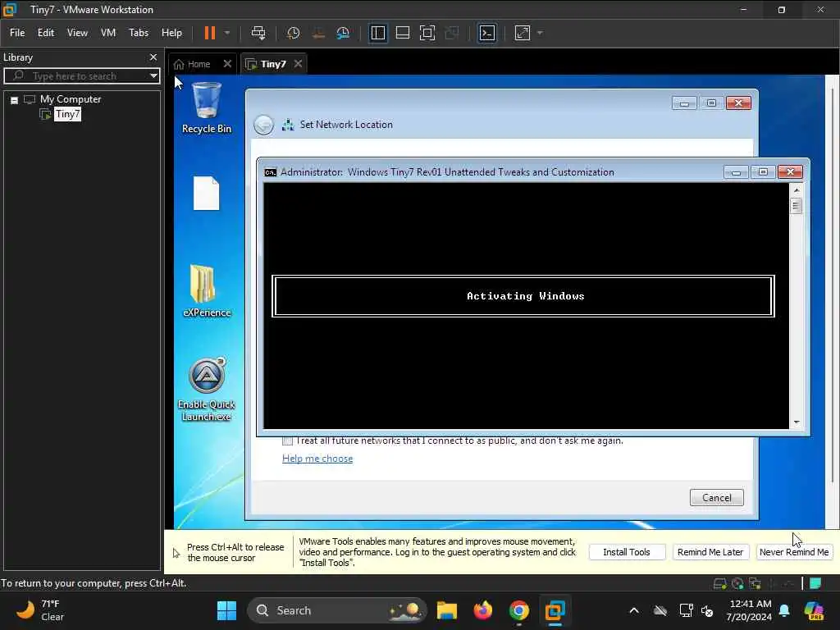This screenshot has height=630, width=840.
Task: Open the Edit menu
Action: (x=46, y=33)
